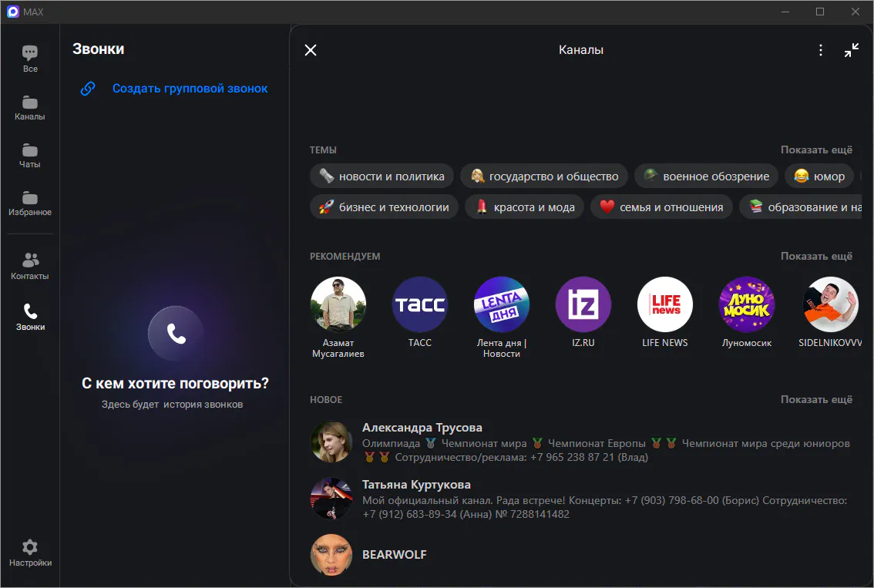
Task: Select topic 'государство и общество'
Action: [544, 176]
